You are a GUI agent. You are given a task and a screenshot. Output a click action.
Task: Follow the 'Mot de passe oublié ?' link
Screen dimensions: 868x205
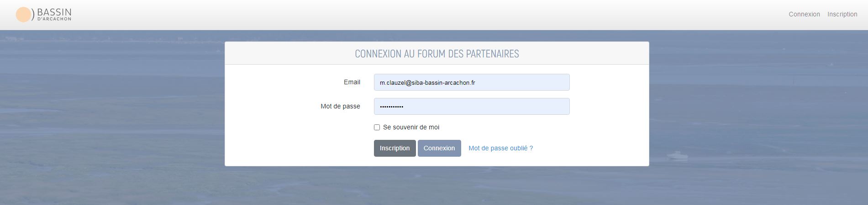(x=500, y=148)
